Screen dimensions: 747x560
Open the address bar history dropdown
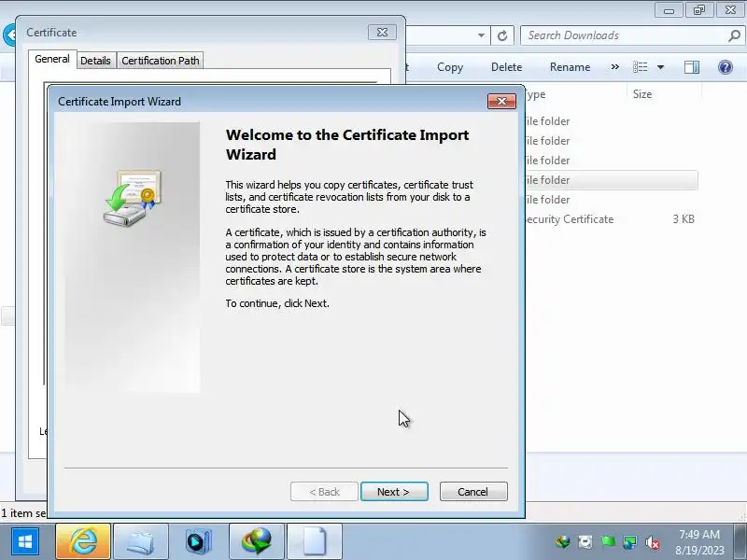481,35
